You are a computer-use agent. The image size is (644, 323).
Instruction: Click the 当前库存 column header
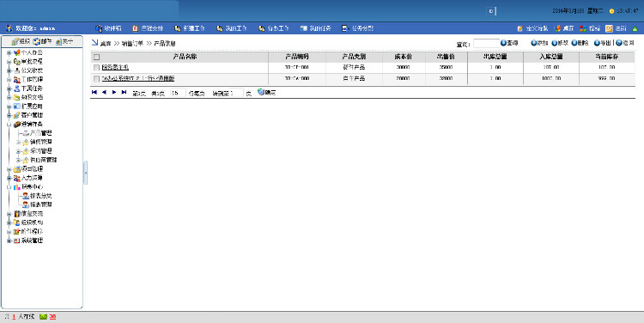606,57
